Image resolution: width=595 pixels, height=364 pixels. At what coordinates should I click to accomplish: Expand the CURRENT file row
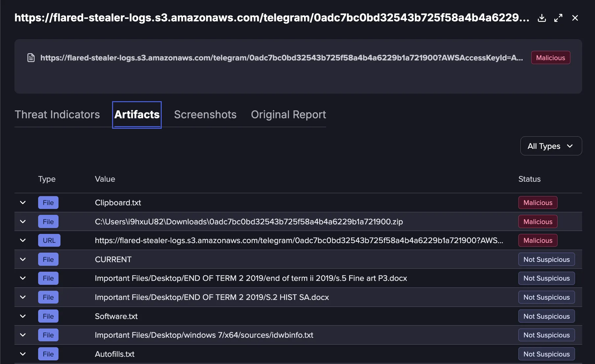coord(23,260)
